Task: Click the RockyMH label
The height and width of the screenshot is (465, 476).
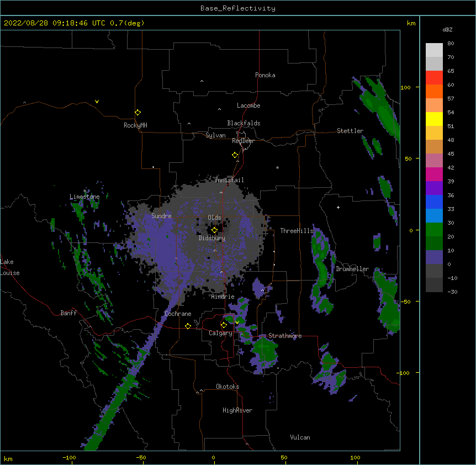Action: (x=135, y=125)
